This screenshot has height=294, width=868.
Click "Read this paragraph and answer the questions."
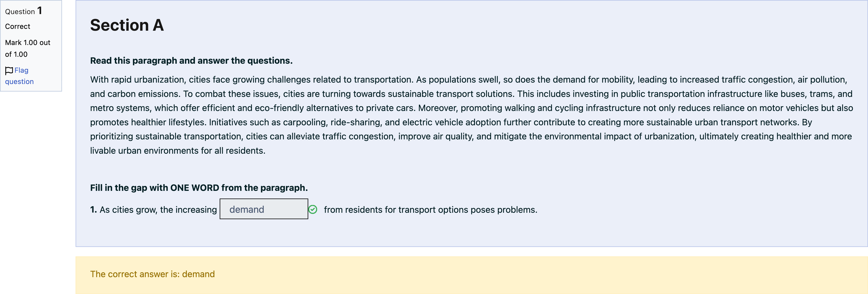tap(191, 61)
